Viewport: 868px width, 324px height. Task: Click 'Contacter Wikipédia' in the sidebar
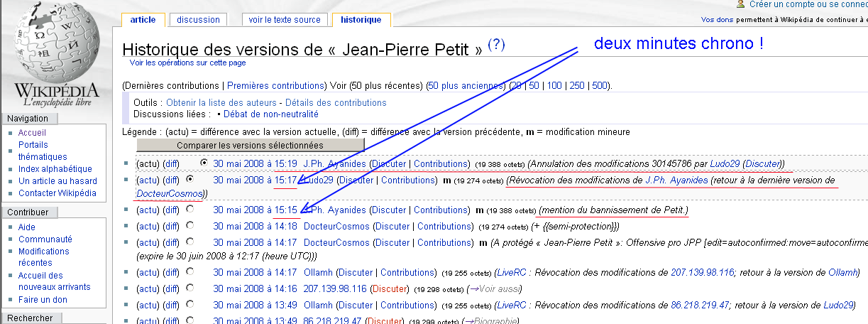(x=57, y=193)
